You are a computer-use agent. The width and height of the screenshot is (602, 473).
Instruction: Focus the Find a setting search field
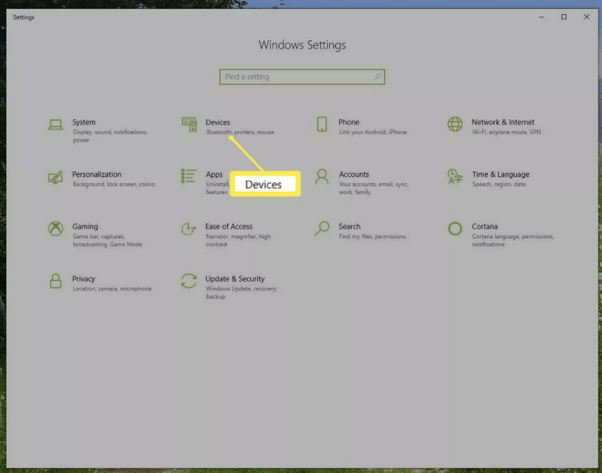point(302,77)
